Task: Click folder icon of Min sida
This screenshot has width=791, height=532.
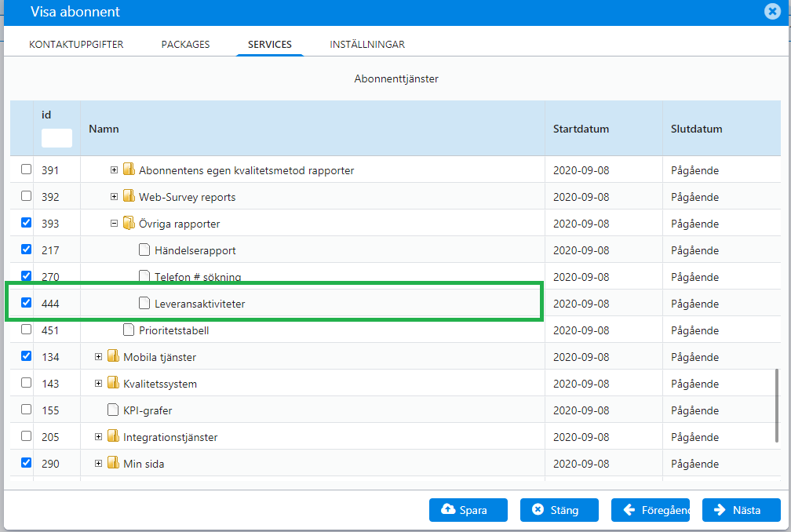Action: (x=114, y=463)
